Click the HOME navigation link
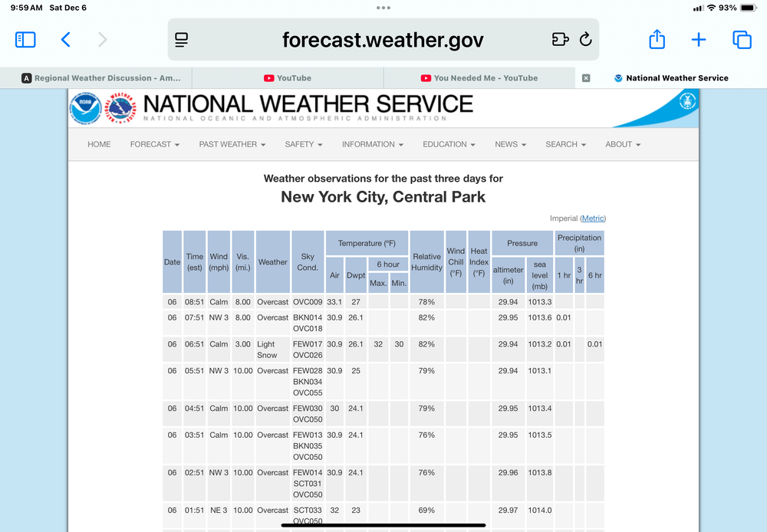 [99, 144]
